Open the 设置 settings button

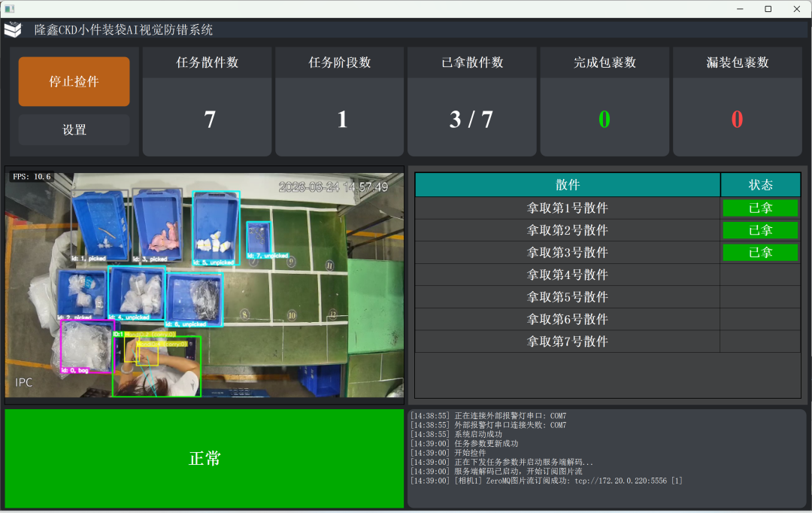pyautogui.click(x=74, y=129)
